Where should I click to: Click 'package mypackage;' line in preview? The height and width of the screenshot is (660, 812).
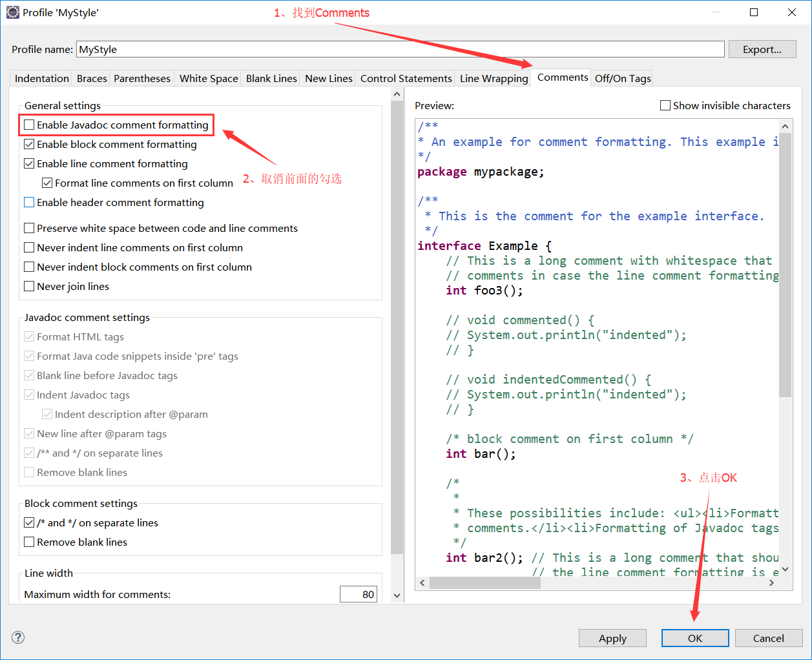coord(481,172)
